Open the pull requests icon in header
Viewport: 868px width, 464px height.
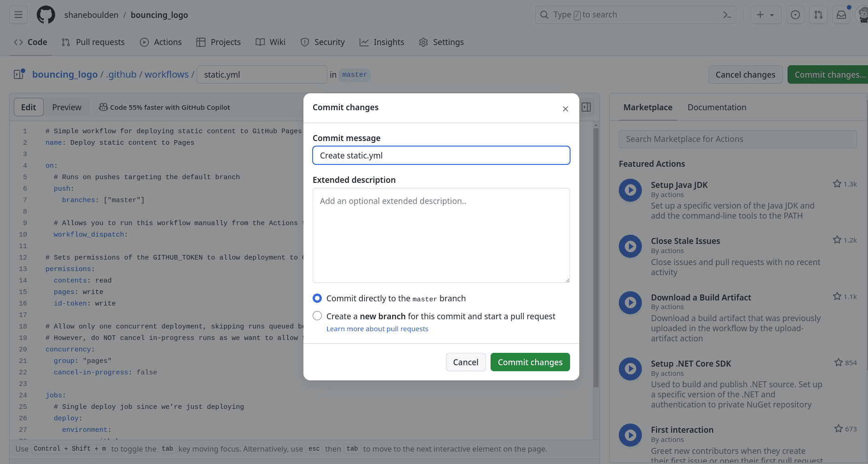coord(818,15)
